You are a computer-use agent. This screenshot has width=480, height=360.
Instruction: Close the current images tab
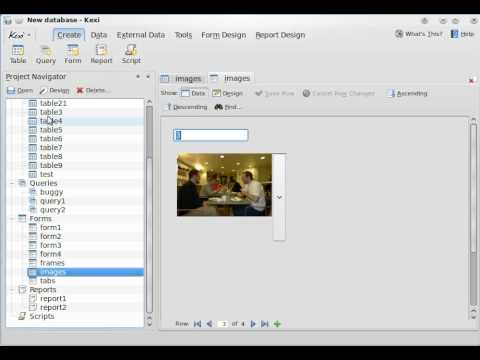coord(471,81)
